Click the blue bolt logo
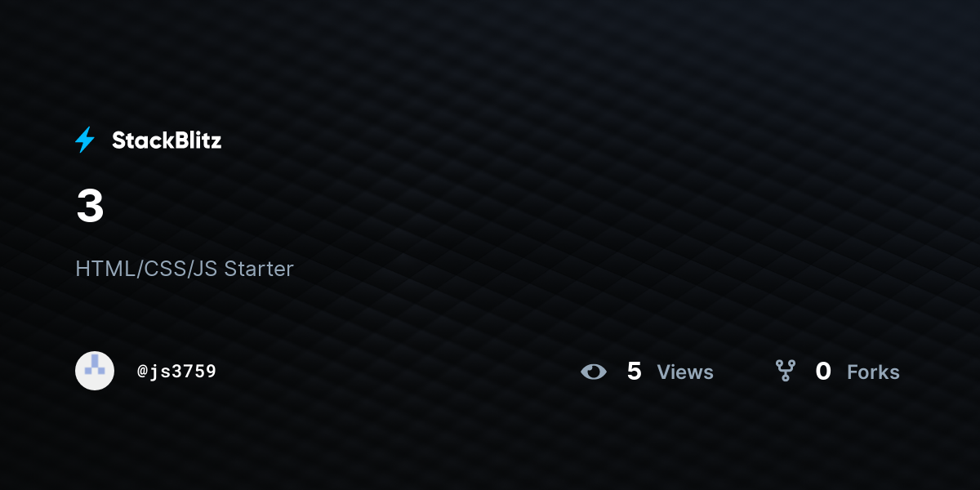The height and width of the screenshot is (490, 980). point(85,140)
